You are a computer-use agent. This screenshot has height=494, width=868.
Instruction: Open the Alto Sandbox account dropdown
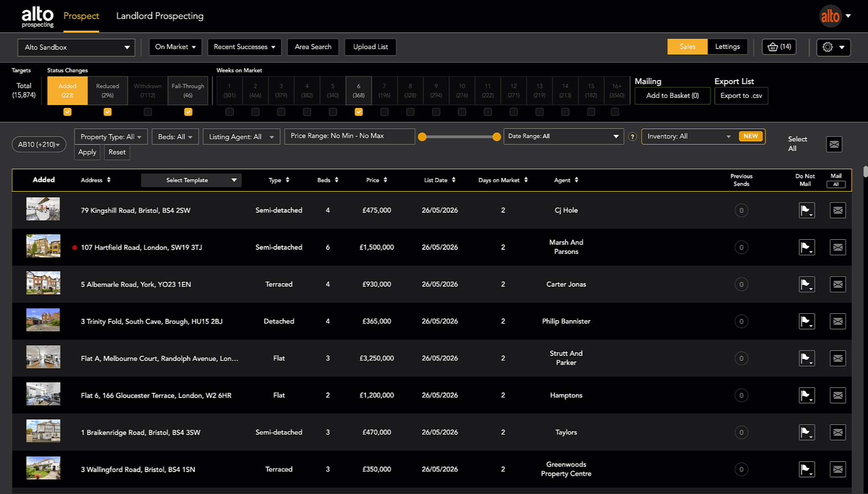[x=76, y=48]
